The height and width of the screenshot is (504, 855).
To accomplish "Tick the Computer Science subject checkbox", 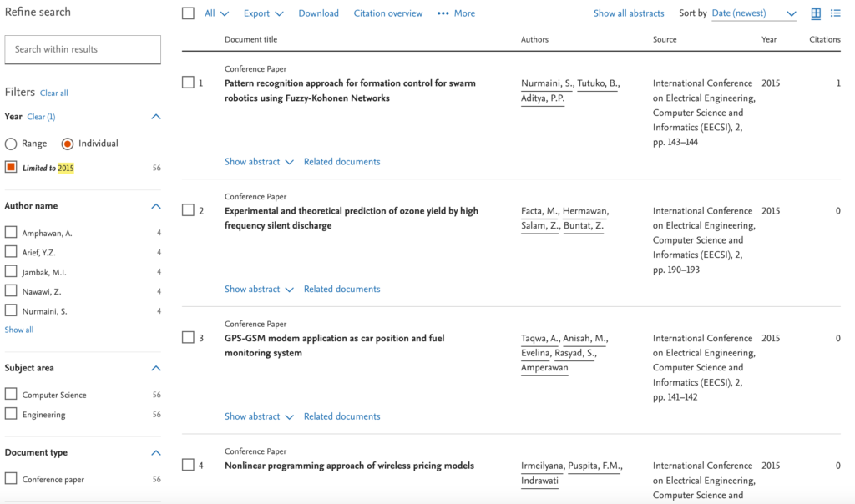I will click(11, 395).
